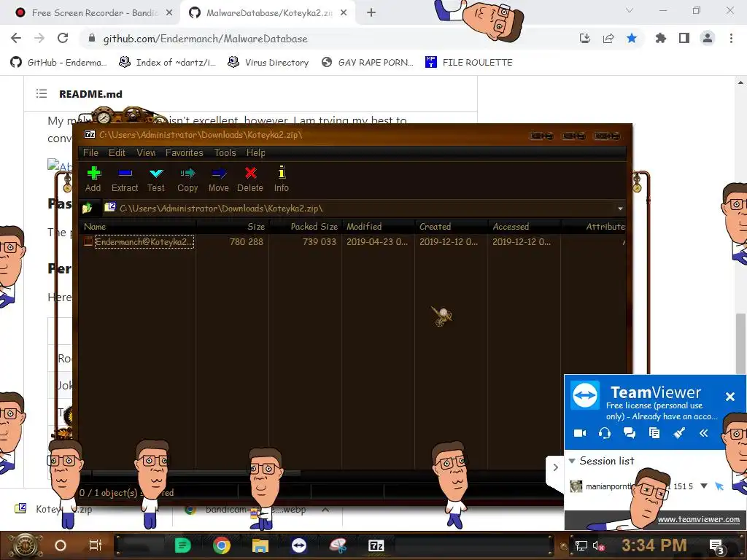Open Chrome profile avatar
The height and width of the screenshot is (560, 747).
coord(708,38)
